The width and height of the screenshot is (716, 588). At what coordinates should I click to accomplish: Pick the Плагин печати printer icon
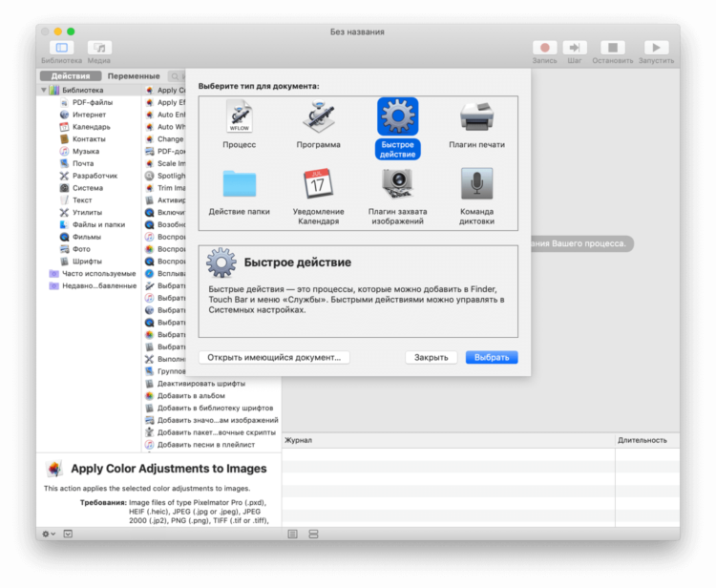click(476, 115)
